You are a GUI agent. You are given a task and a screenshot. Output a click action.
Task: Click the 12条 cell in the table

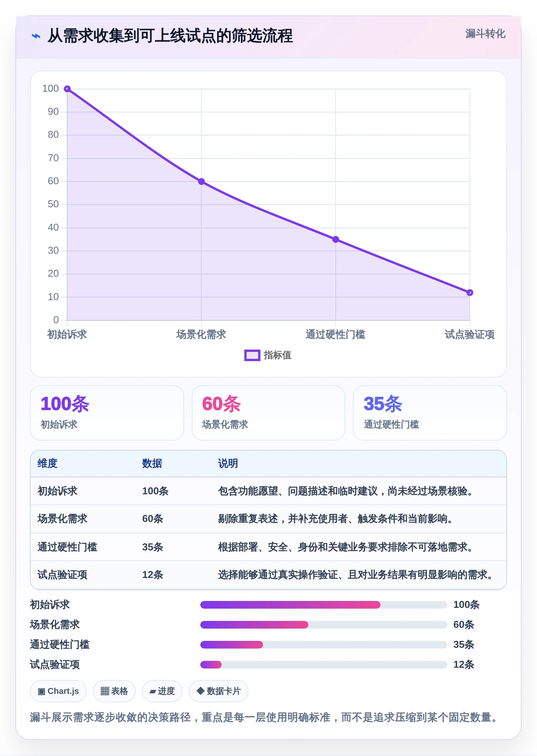click(153, 575)
